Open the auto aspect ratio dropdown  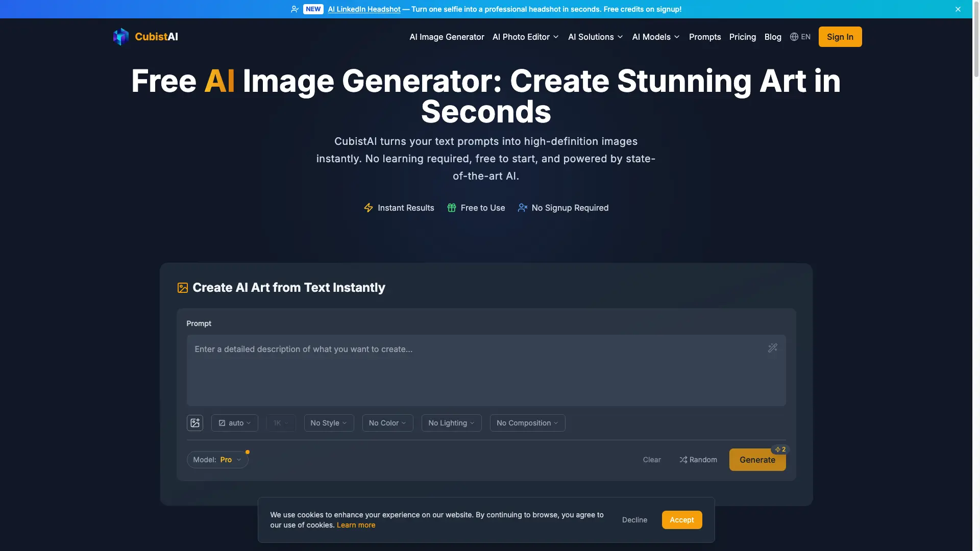(x=235, y=423)
